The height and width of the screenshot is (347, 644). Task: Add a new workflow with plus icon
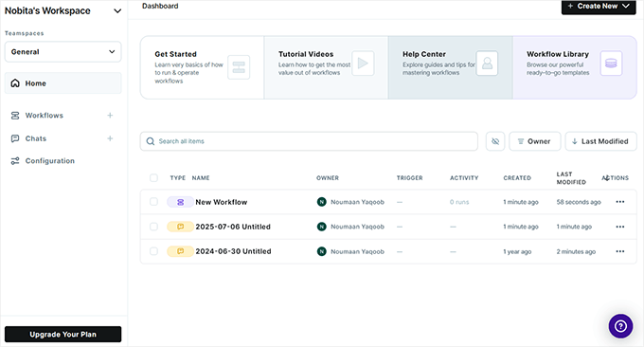pos(110,116)
